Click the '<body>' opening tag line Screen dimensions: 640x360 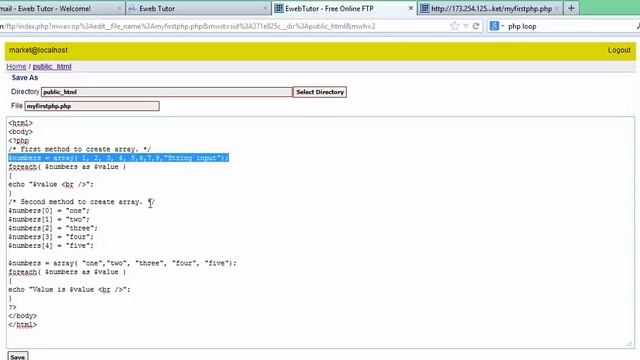pyautogui.click(x=20, y=132)
